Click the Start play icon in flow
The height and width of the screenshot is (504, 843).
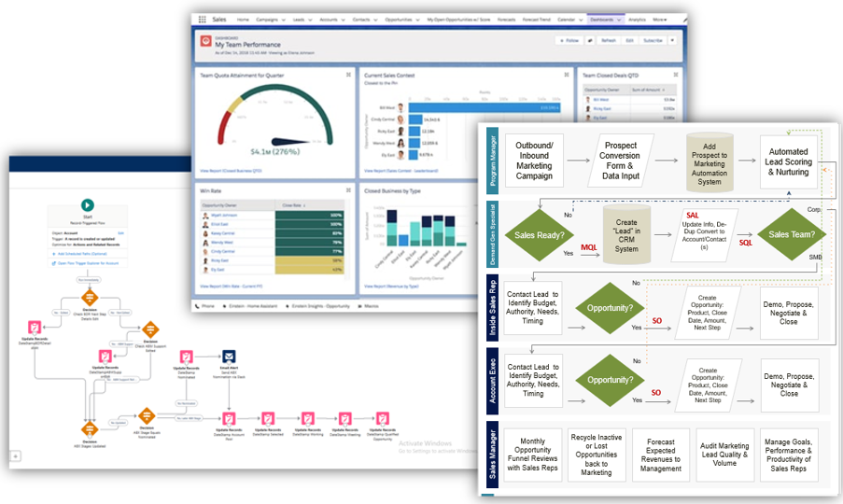click(x=88, y=204)
